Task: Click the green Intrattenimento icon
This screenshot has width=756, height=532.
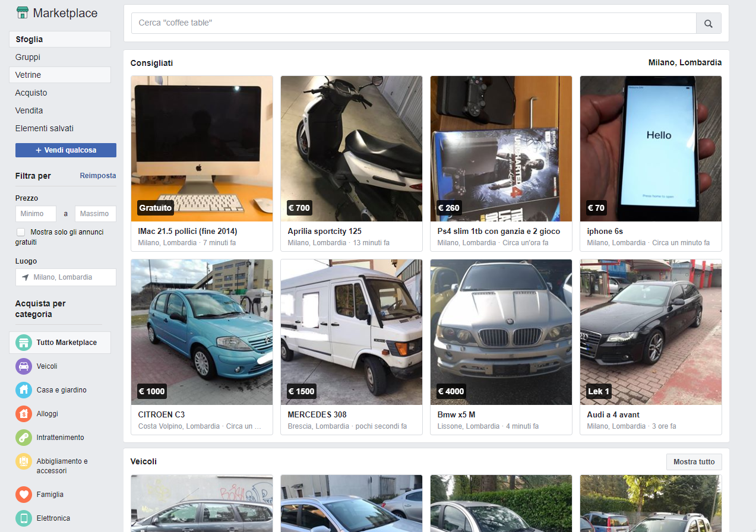Action: 24,438
